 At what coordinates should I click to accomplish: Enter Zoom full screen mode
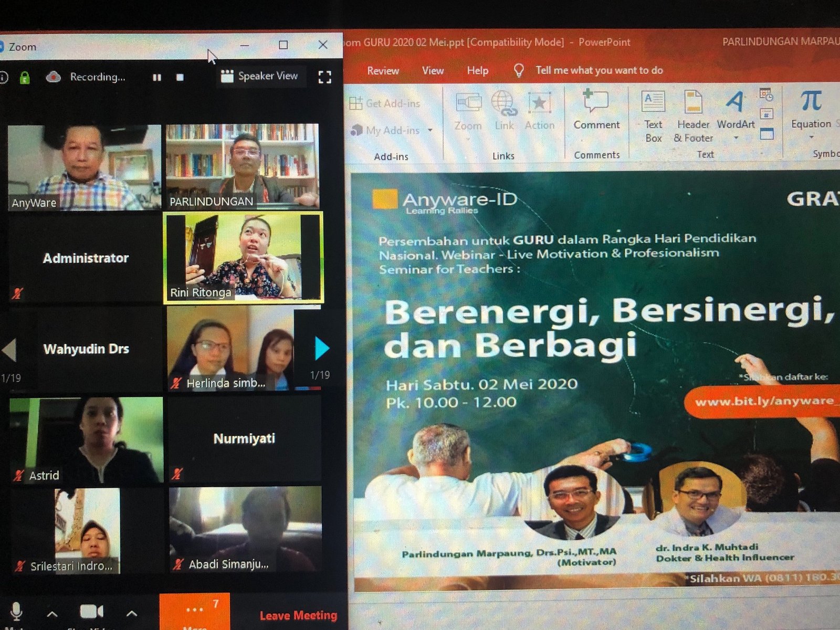(x=325, y=77)
